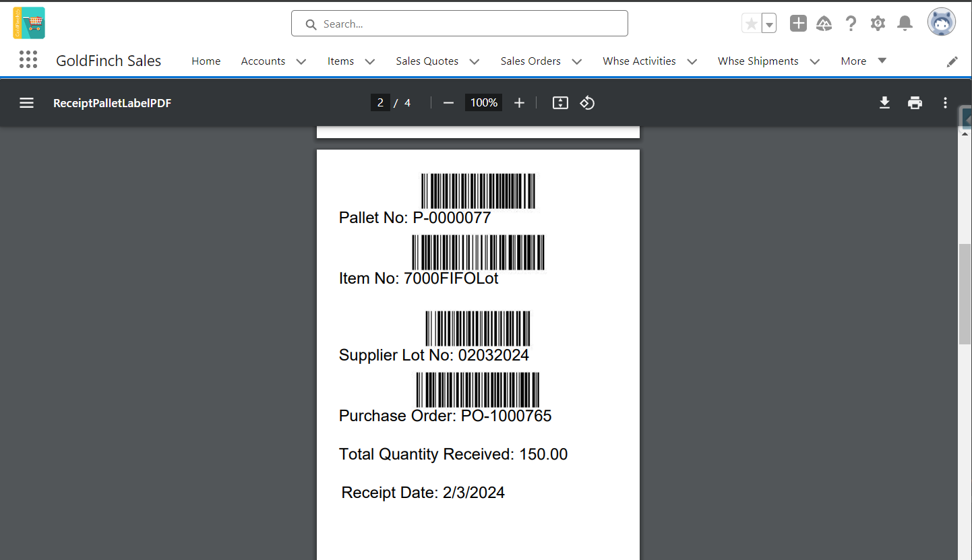Click the text 'Item No: 7000FIFOLot'

click(x=419, y=278)
